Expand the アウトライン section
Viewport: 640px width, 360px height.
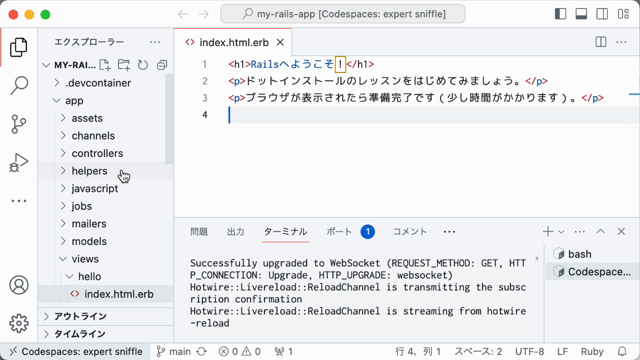pyautogui.click(x=105, y=316)
